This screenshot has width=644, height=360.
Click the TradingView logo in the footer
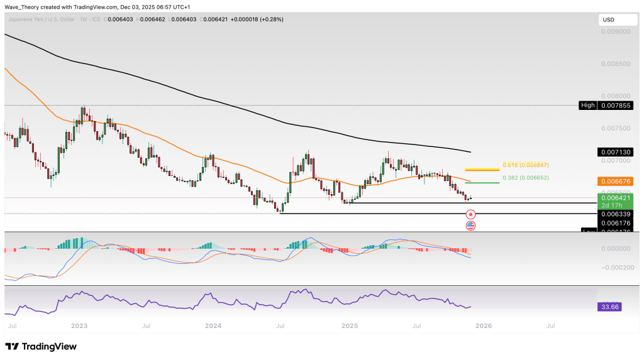tap(41, 346)
